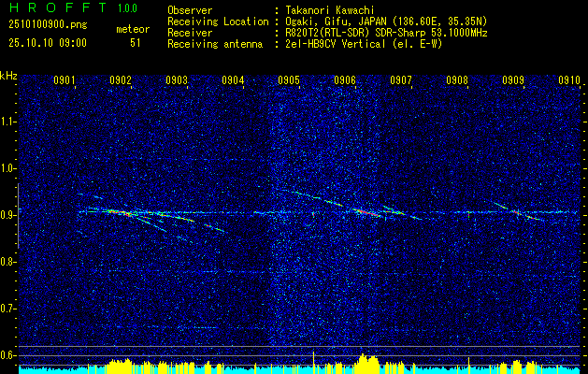Click the date stamp 25.10.10 09:00
The width and height of the screenshot is (588, 374).
[x=48, y=43]
